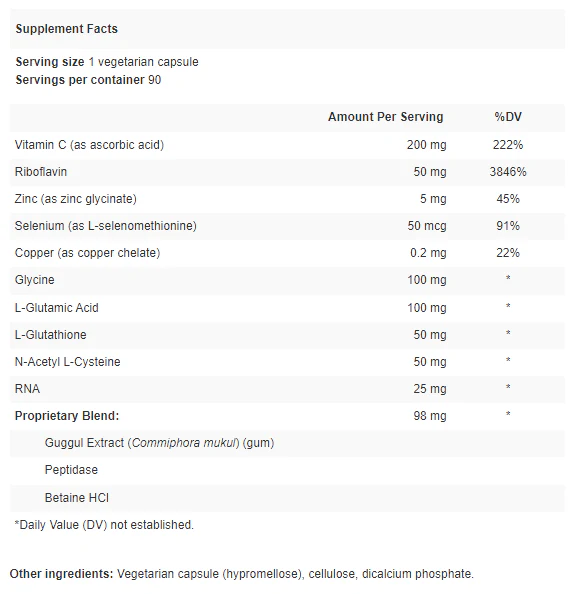Click the Riboflavin 3846% value

508,172
